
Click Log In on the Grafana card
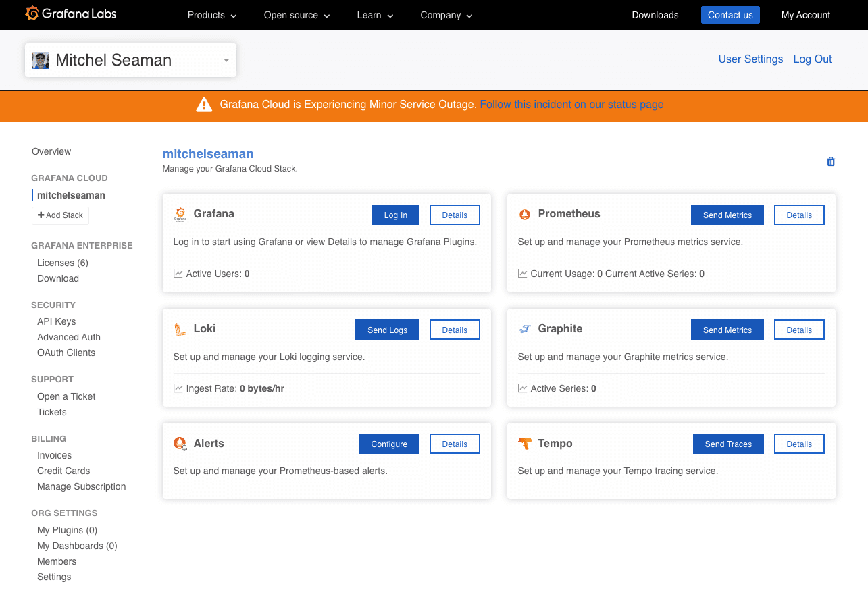396,215
